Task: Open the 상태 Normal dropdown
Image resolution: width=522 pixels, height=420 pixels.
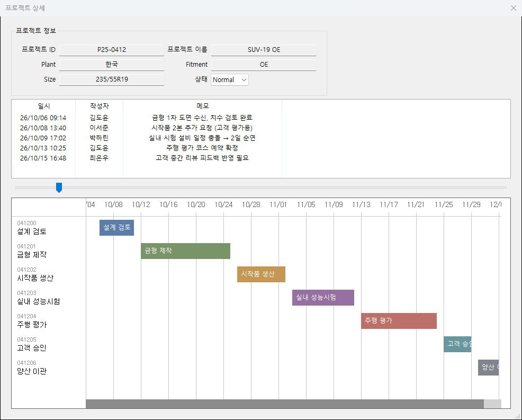Action: [230, 80]
